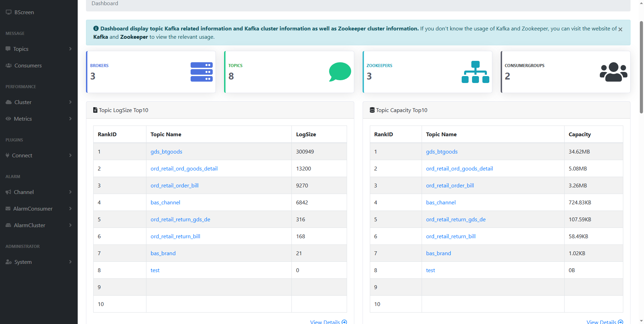Expand the Metrics menu chevron
Viewport: 644px width, 324px height.
point(70,119)
